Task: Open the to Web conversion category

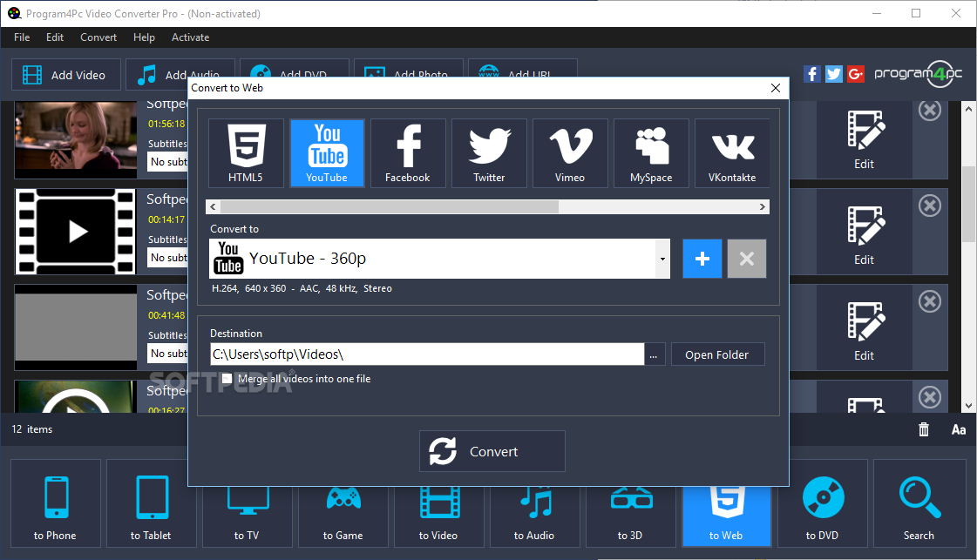Action: coord(727,517)
